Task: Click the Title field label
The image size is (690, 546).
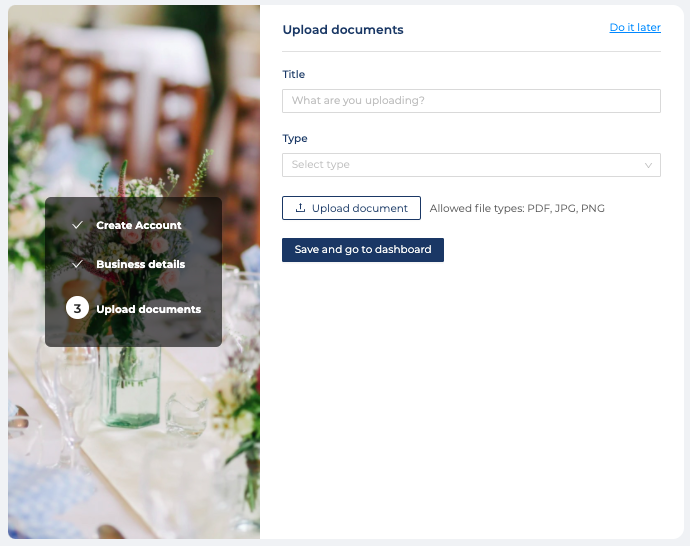Action: tap(293, 74)
